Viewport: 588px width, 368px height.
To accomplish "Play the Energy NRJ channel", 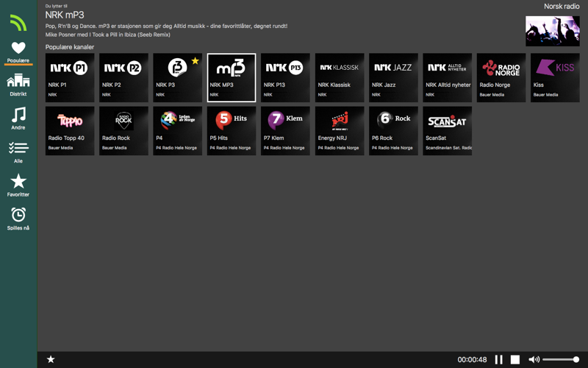I will point(340,131).
